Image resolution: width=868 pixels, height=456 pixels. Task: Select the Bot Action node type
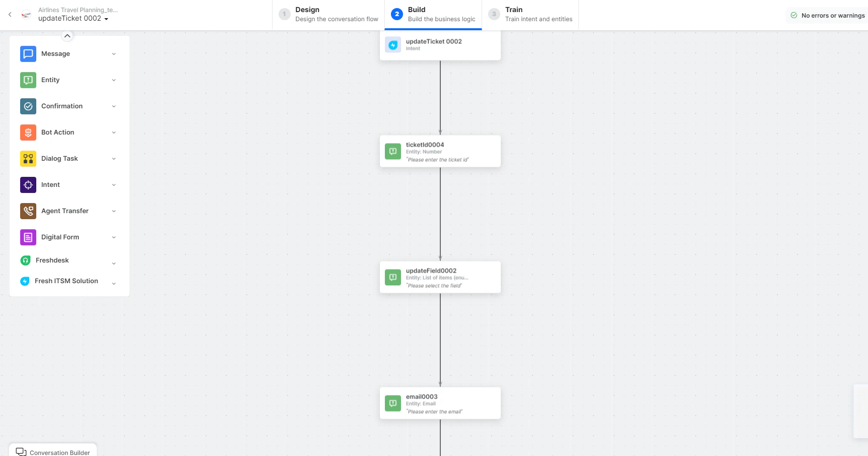coord(57,132)
